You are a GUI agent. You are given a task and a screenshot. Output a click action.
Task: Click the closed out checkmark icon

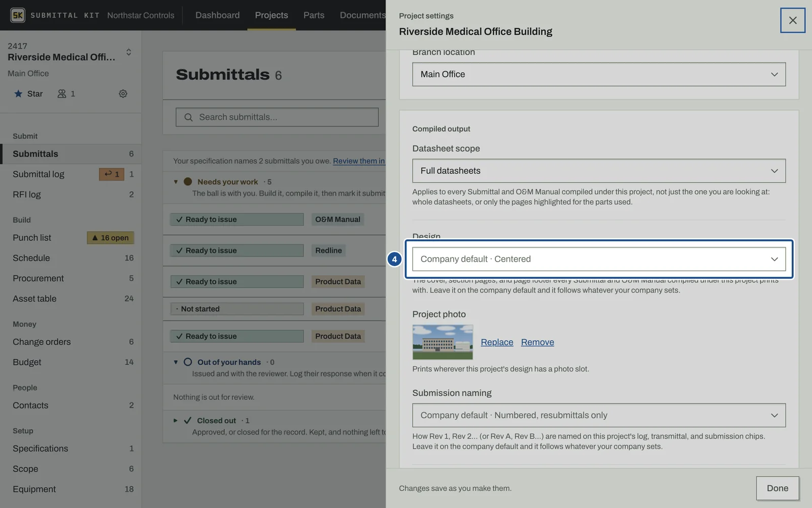(188, 421)
